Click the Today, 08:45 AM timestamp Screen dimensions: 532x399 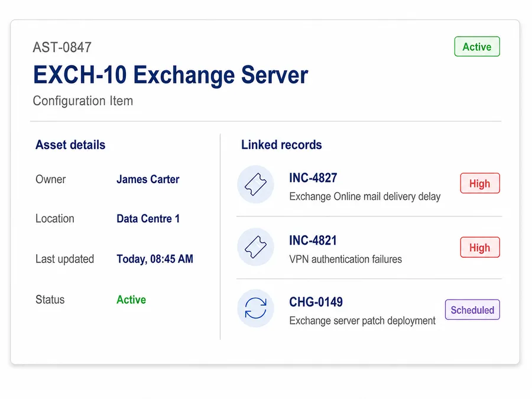click(155, 259)
